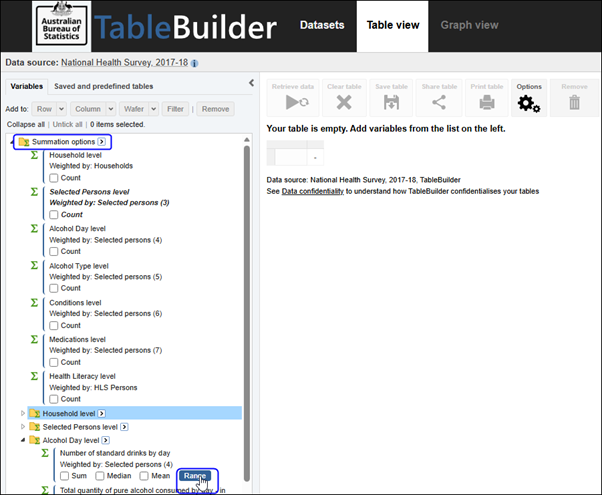Tick Count under Health Literacy level

click(x=54, y=399)
